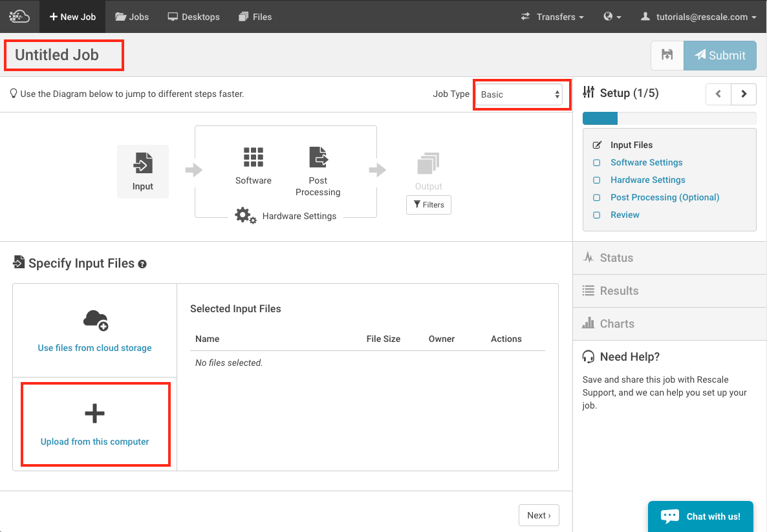Expand the Charts panel

(x=669, y=324)
